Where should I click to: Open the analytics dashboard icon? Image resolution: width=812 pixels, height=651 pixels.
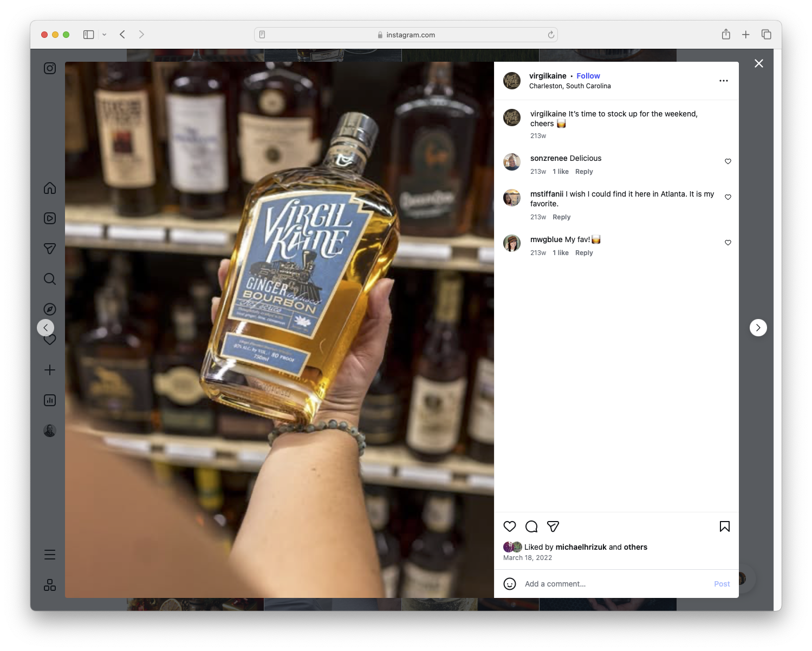pyautogui.click(x=49, y=400)
